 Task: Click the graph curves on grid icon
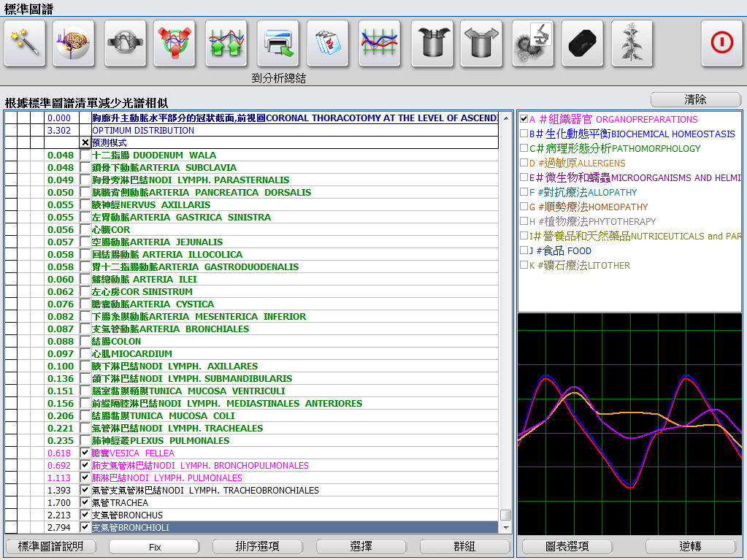click(x=380, y=42)
